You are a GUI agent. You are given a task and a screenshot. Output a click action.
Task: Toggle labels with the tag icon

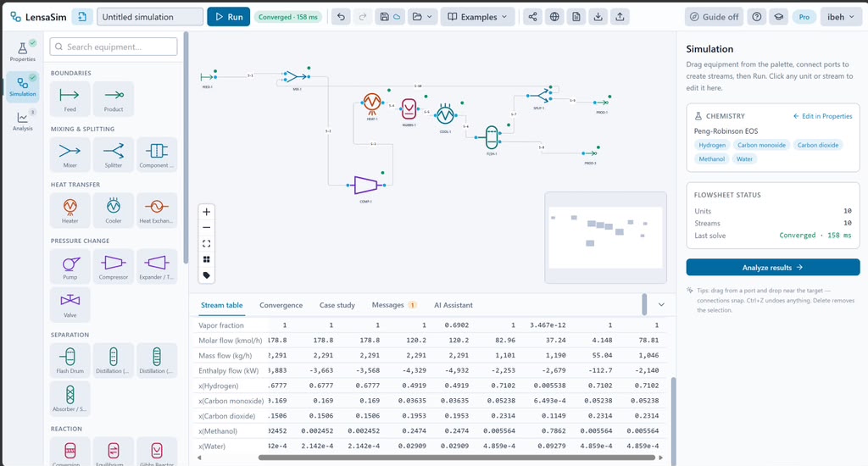pyautogui.click(x=207, y=275)
